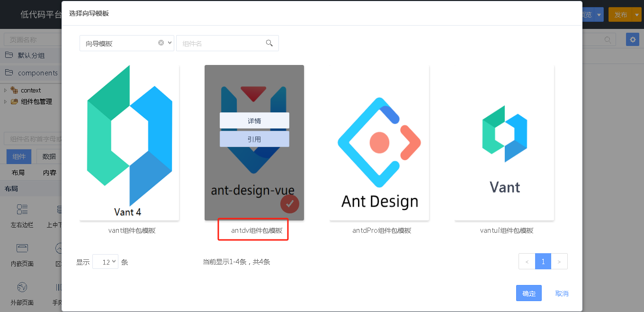Clear the 向导模板 selection with the x icon
The width and height of the screenshot is (644, 312).
(161, 43)
